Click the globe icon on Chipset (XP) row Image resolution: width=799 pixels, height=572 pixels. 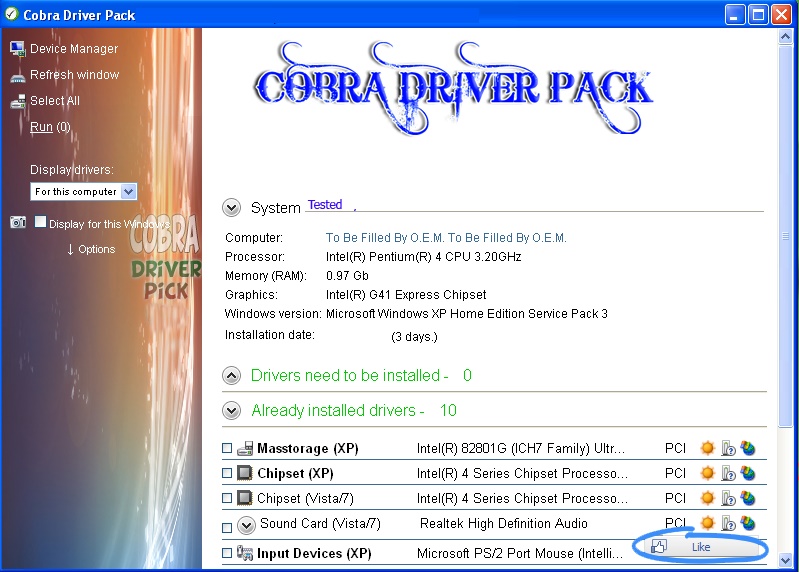[748, 473]
